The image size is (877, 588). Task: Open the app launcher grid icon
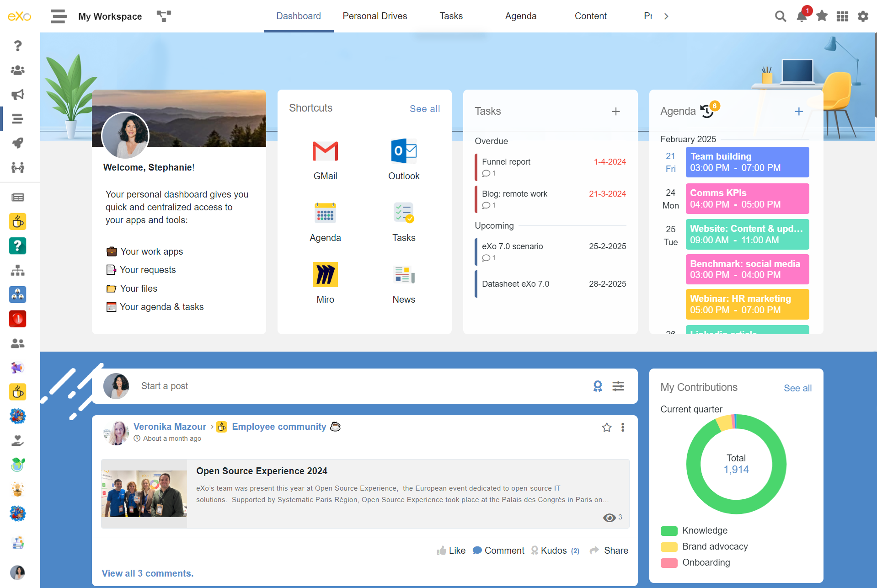pyautogui.click(x=842, y=16)
